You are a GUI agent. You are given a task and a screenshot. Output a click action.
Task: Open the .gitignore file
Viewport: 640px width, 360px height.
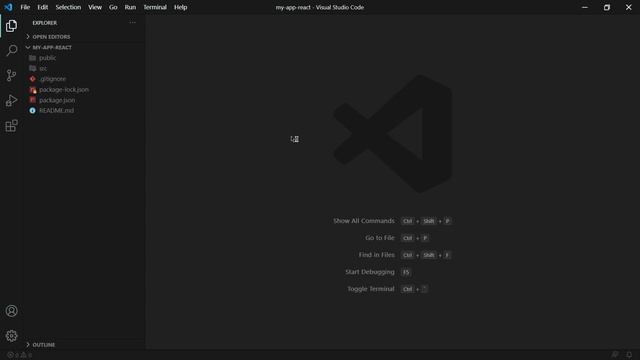pyautogui.click(x=83, y=79)
